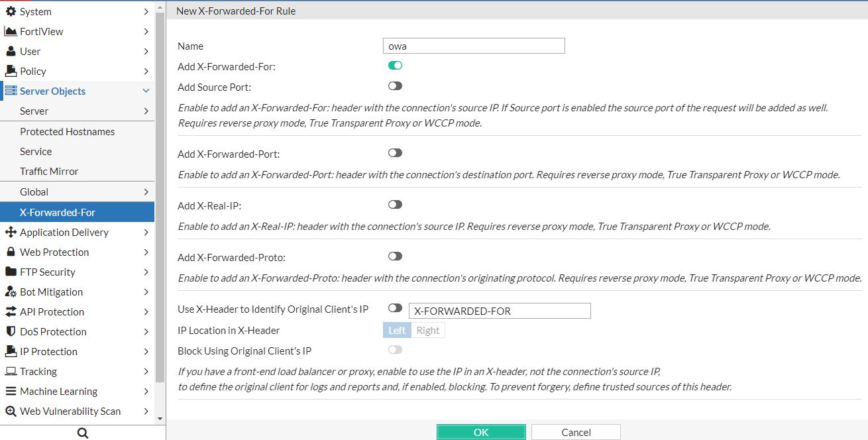This screenshot has width=868, height=440.
Task: Select the Machine Learning sidebar icon
Action: (12, 391)
